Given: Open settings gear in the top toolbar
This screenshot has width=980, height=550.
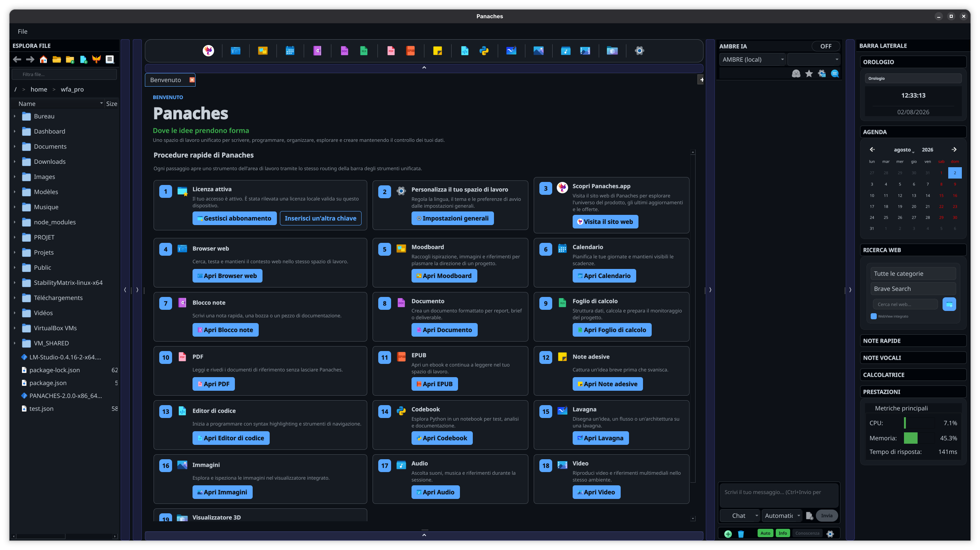Looking at the screenshot, I should (640, 51).
